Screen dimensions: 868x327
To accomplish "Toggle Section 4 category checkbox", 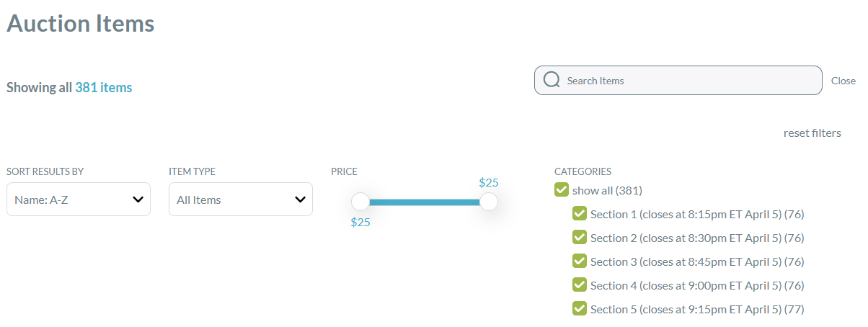I will (580, 285).
